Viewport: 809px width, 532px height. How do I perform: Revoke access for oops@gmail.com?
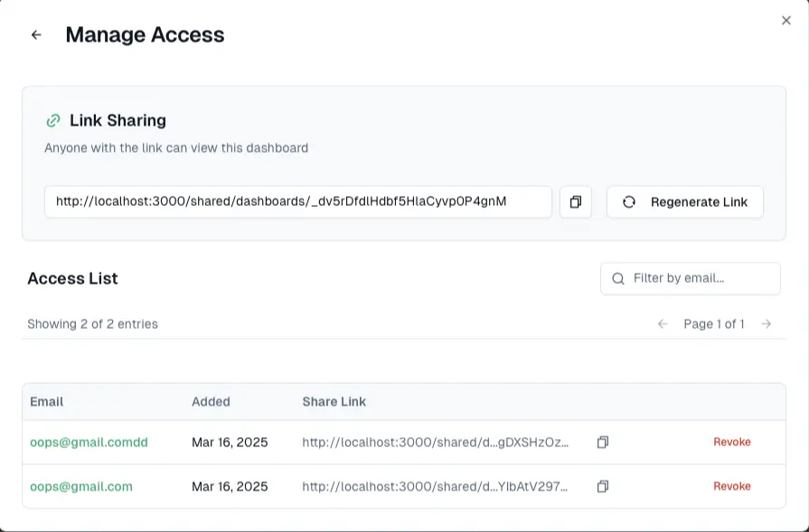[x=731, y=487]
